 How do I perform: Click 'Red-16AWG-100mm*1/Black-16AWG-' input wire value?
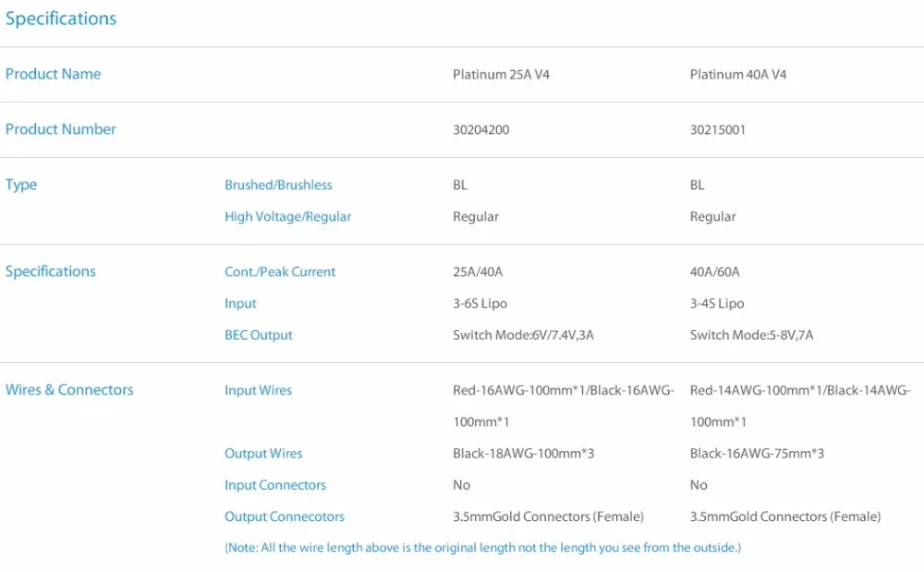click(564, 391)
